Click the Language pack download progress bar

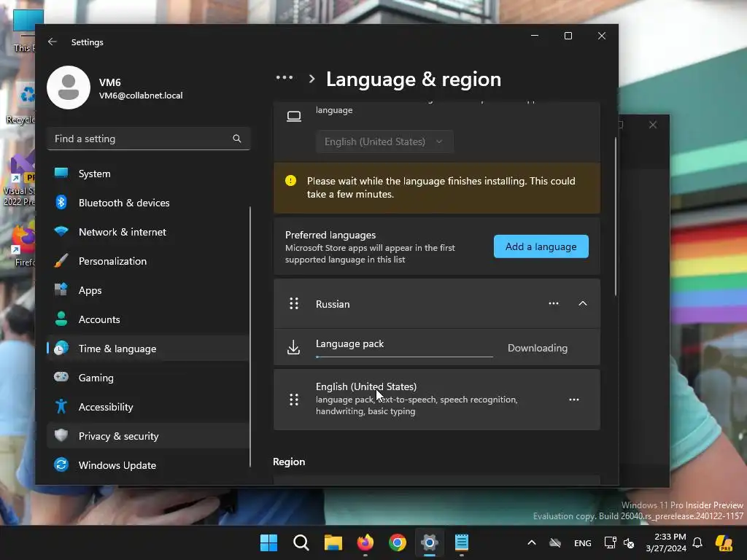point(404,356)
